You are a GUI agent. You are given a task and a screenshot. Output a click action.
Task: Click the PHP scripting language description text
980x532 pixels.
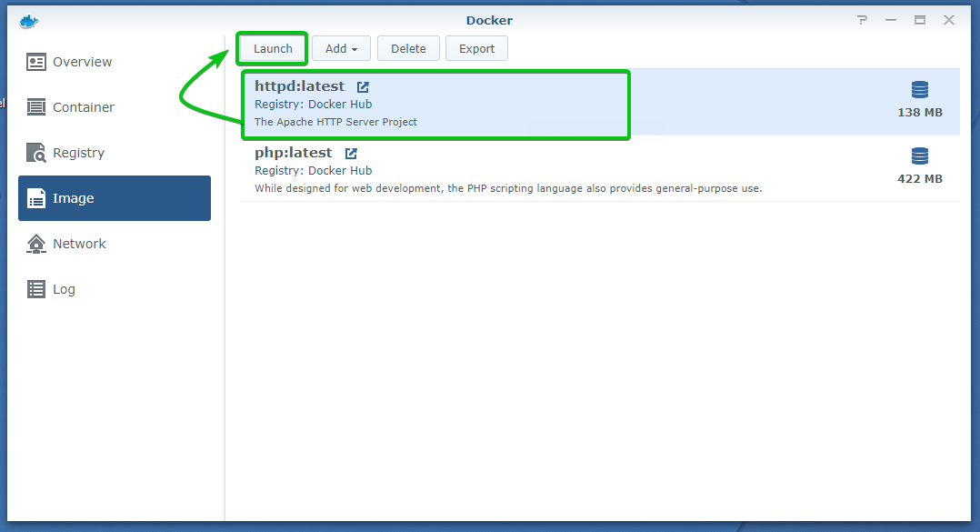(x=508, y=188)
